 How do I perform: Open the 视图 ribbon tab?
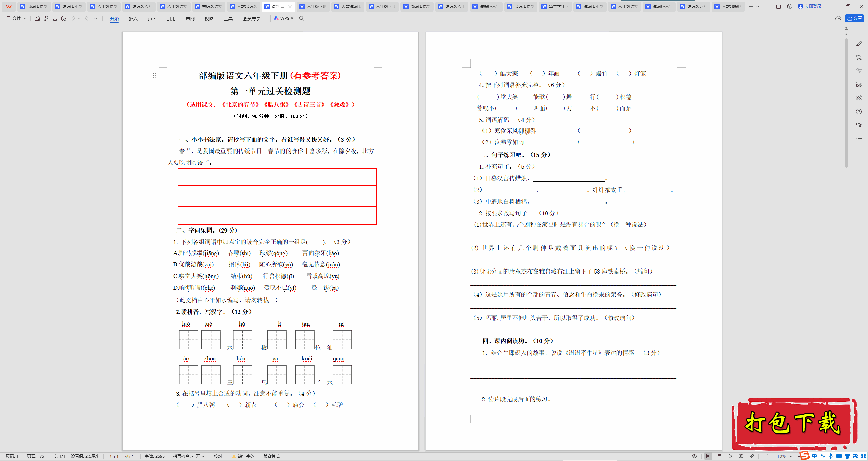tap(209, 19)
